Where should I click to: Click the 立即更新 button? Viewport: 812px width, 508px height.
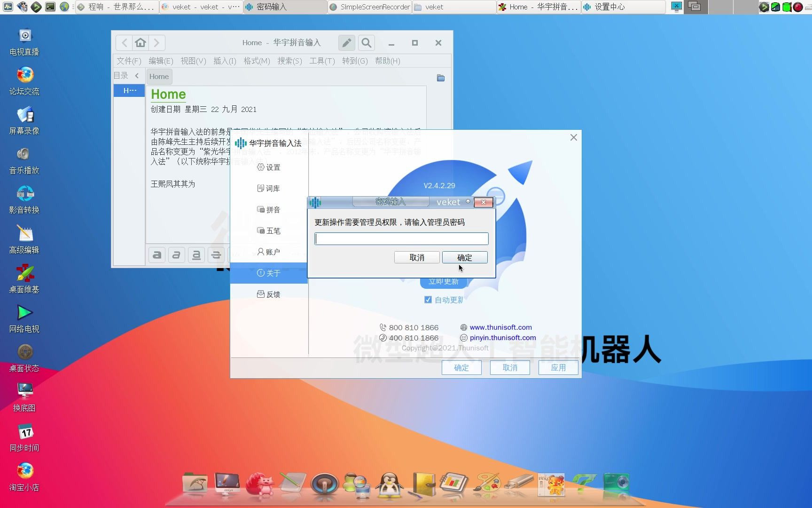pyautogui.click(x=444, y=282)
